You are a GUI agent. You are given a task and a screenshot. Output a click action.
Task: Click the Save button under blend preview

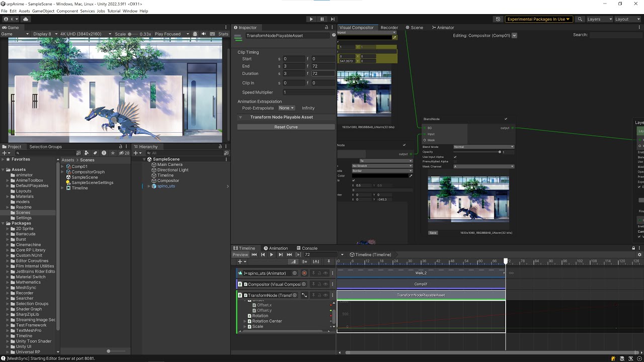(x=433, y=233)
